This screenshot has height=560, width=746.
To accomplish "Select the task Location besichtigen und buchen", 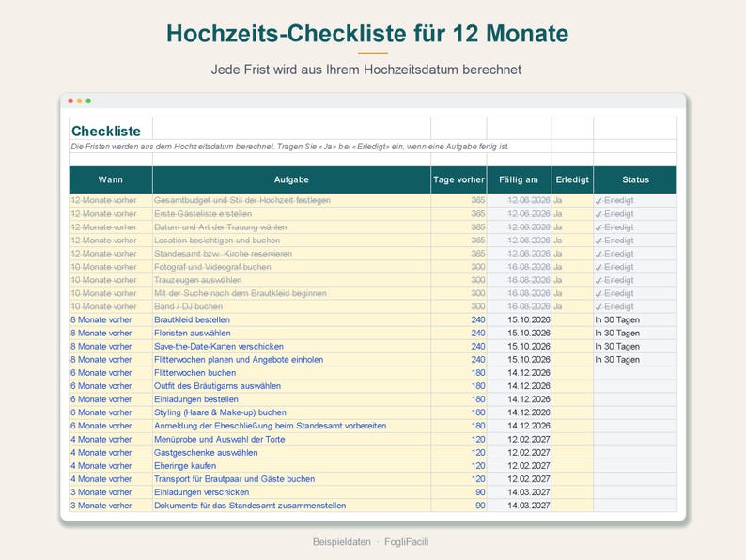I will 291,241.
